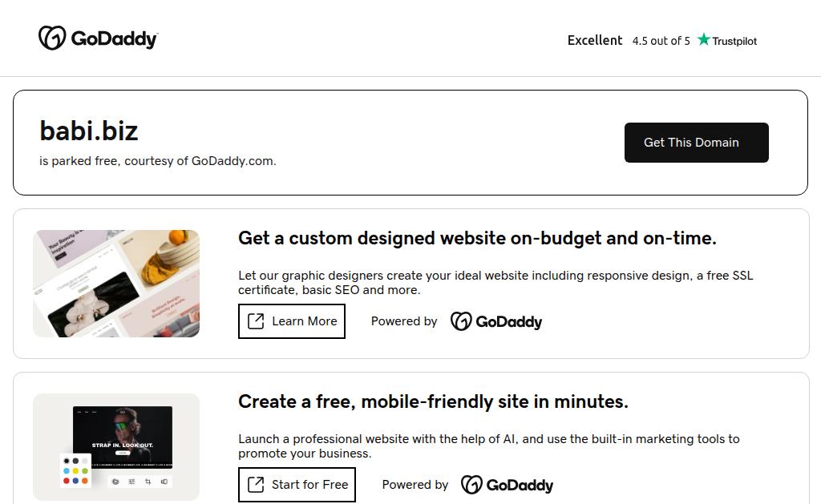821x504 pixels.
Task: Click the 4.5 out of 5 score
Action: (x=661, y=41)
